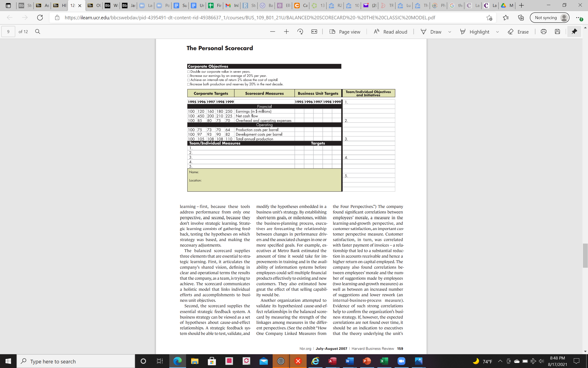Image resolution: width=588 pixels, height=368 pixels.
Task: Open Task View
Action: pyautogui.click(x=160, y=361)
